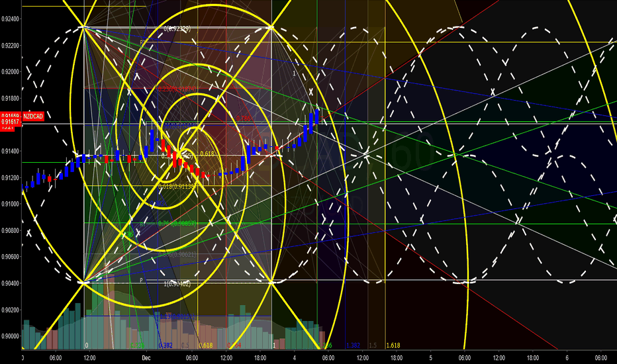Select the 0.90800 price axis label

click(10, 230)
